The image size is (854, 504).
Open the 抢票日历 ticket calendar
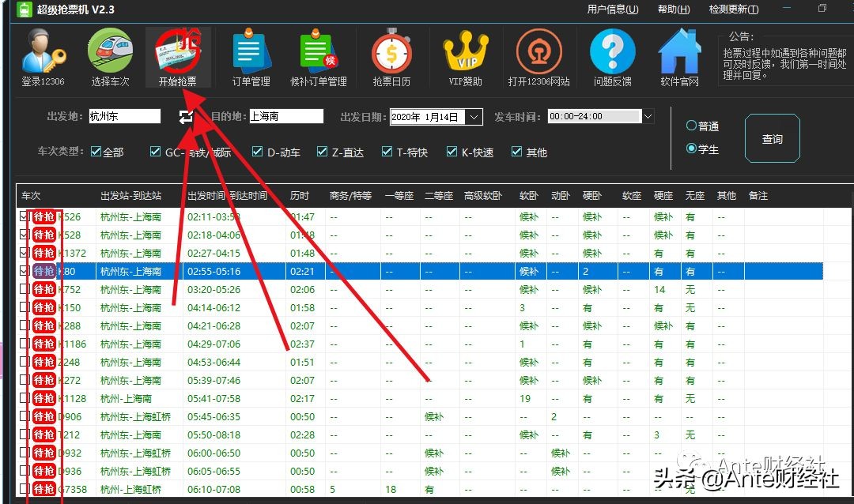393,55
